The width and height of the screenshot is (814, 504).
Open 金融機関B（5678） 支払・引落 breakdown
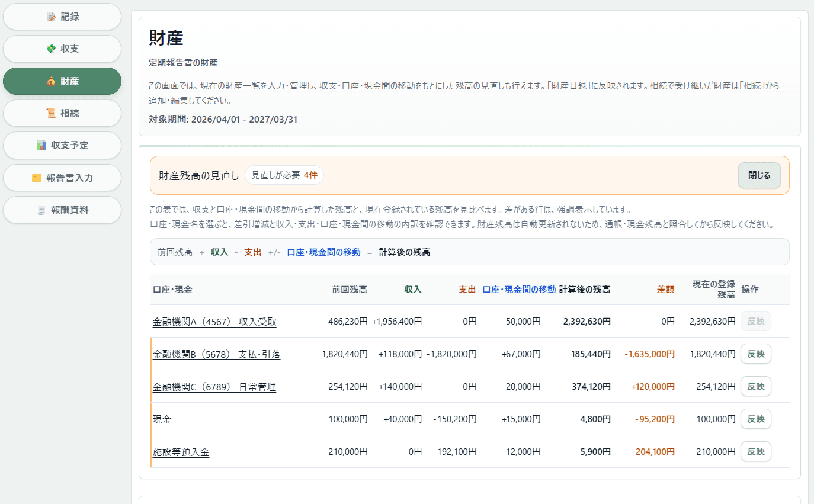pos(217,354)
